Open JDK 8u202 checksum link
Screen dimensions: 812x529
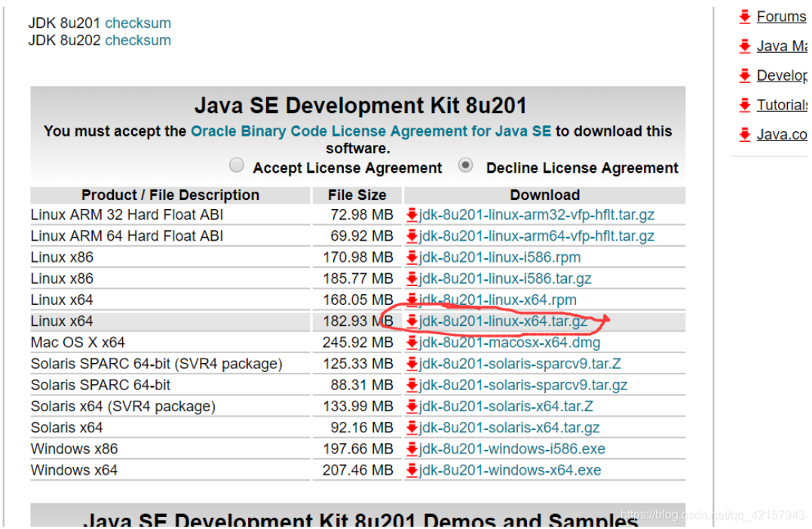pos(138,40)
